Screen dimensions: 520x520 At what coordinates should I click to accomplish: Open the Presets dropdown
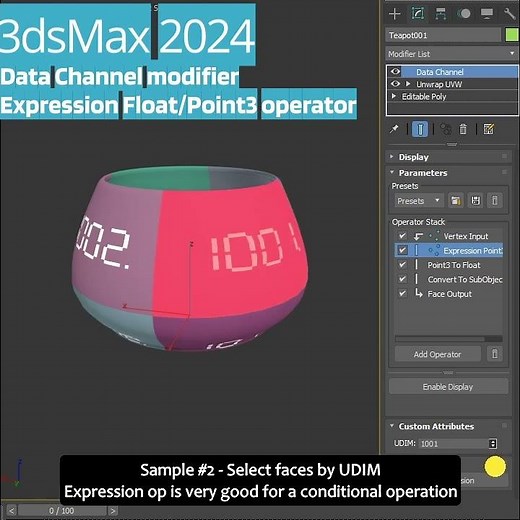tap(419, 201)
